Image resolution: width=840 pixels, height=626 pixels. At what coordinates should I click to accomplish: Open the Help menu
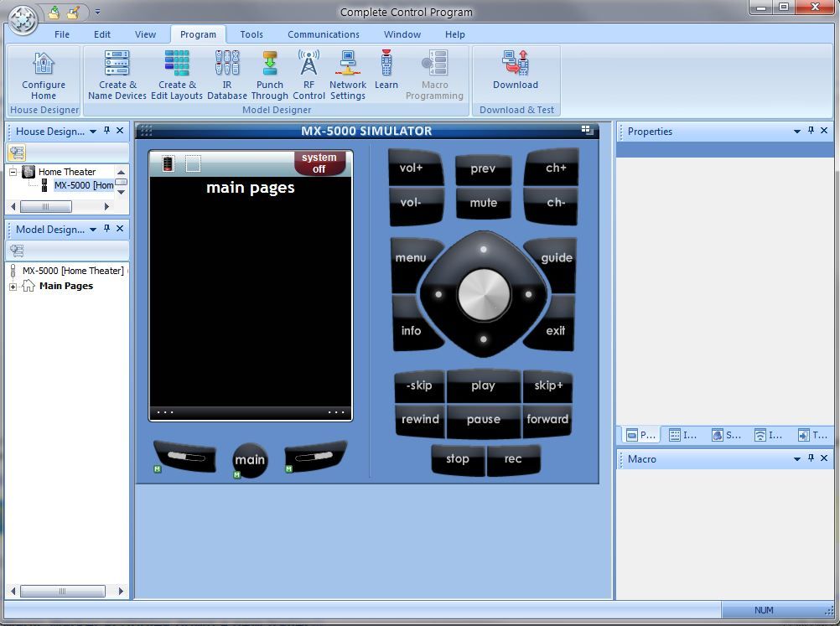tap(455, 34)
